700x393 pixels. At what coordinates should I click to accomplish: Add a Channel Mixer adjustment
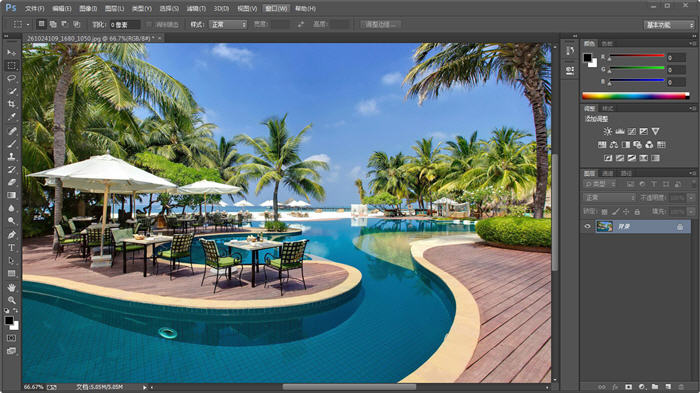(x=650, y=145)
